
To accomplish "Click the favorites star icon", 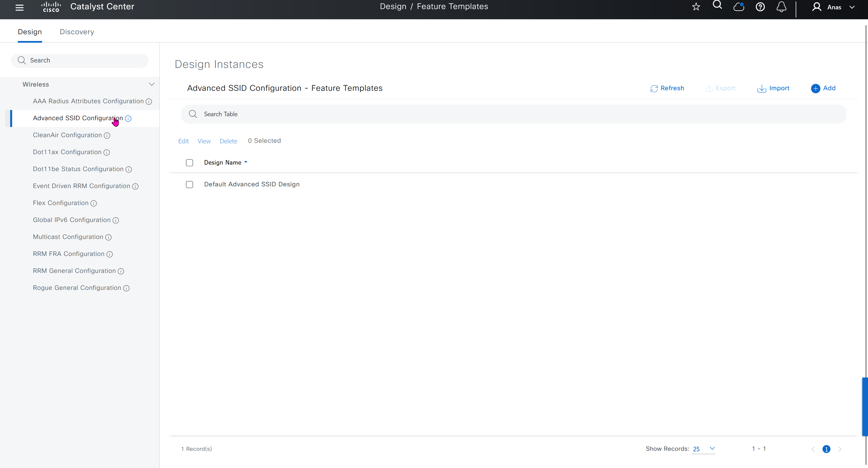I will (696, 7).
